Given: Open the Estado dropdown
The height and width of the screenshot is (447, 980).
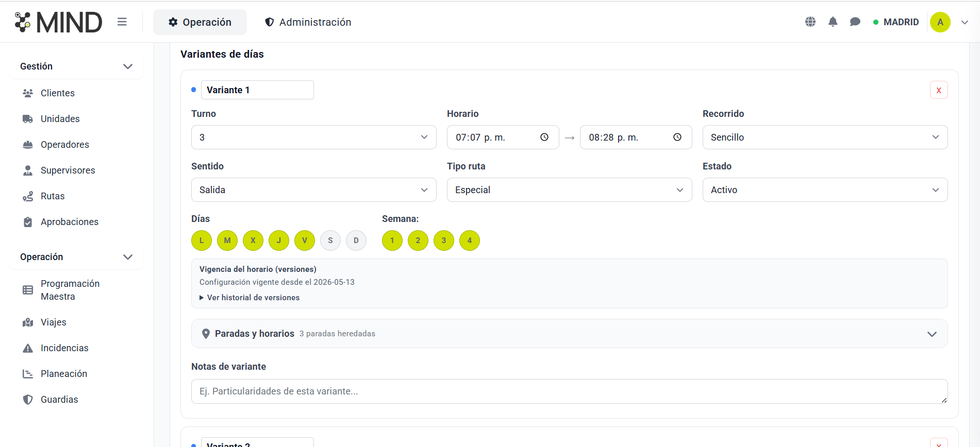Looking at the screenshot, I should (825, 190).
